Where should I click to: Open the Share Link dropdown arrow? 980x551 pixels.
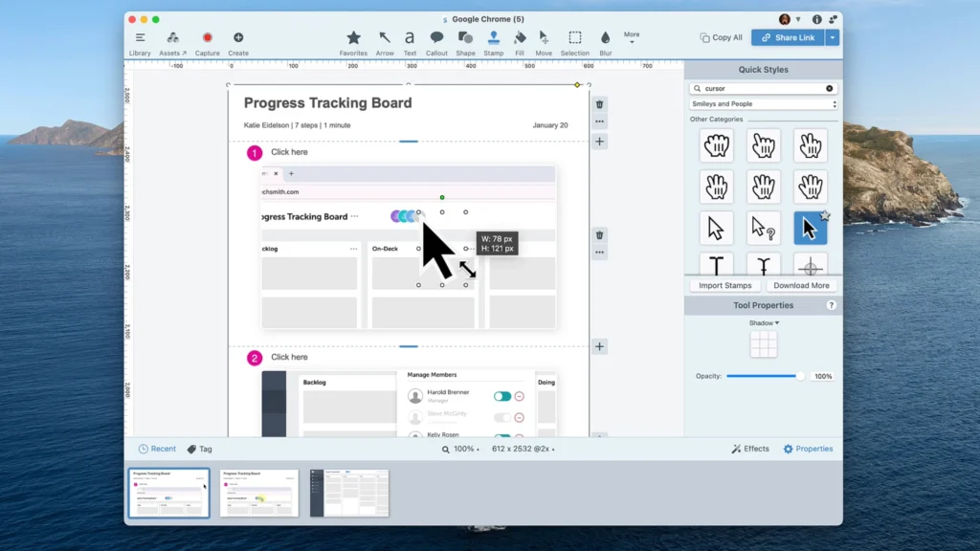pyautogui.click(x=833, y=37)
